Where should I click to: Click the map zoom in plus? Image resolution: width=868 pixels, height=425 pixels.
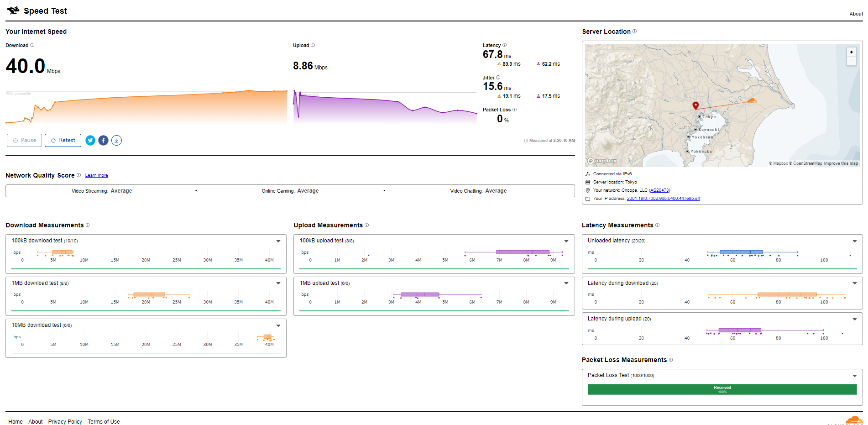tap(851, 52)
